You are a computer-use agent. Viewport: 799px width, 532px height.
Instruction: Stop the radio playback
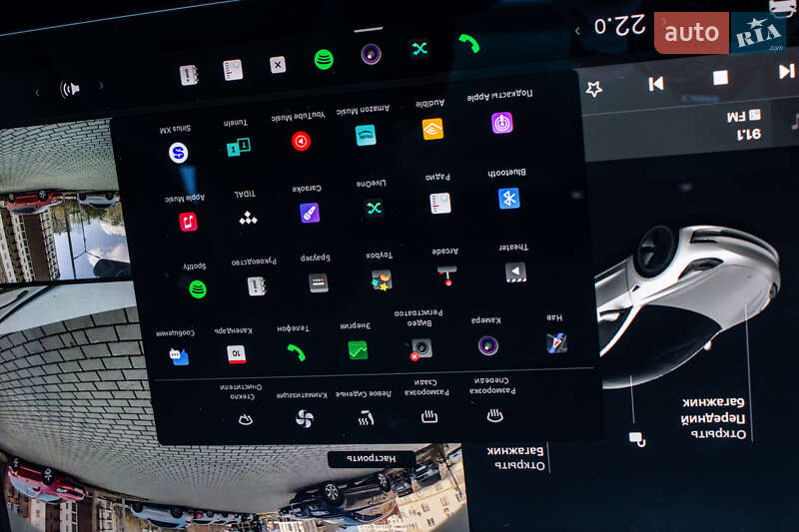pos(720,78)
